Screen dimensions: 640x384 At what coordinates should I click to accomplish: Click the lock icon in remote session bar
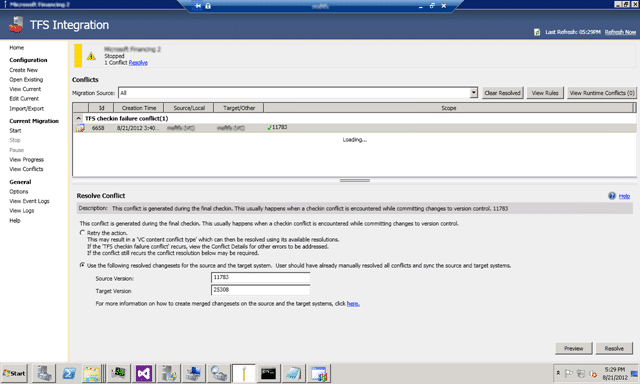point(208,6)
